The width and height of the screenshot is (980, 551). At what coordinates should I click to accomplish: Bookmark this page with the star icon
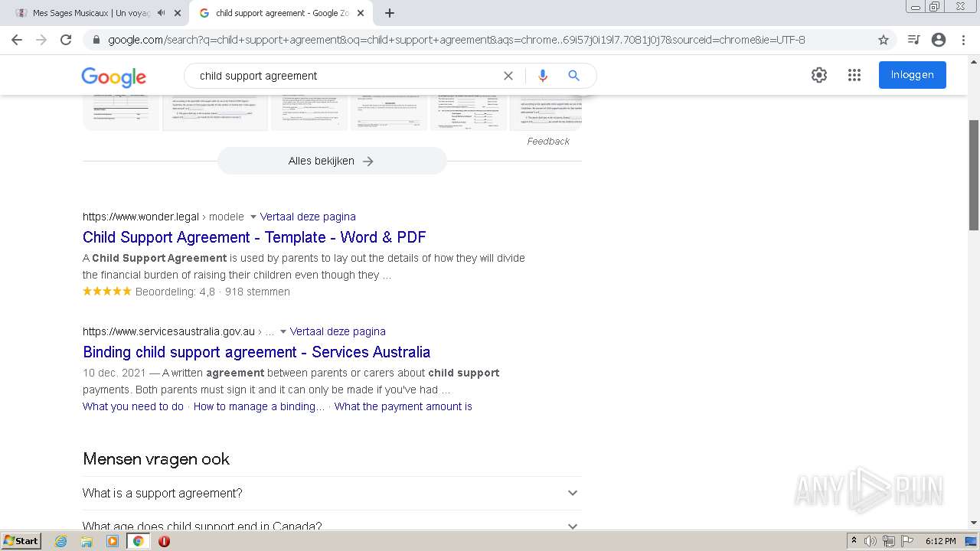[x=884, y=40]
